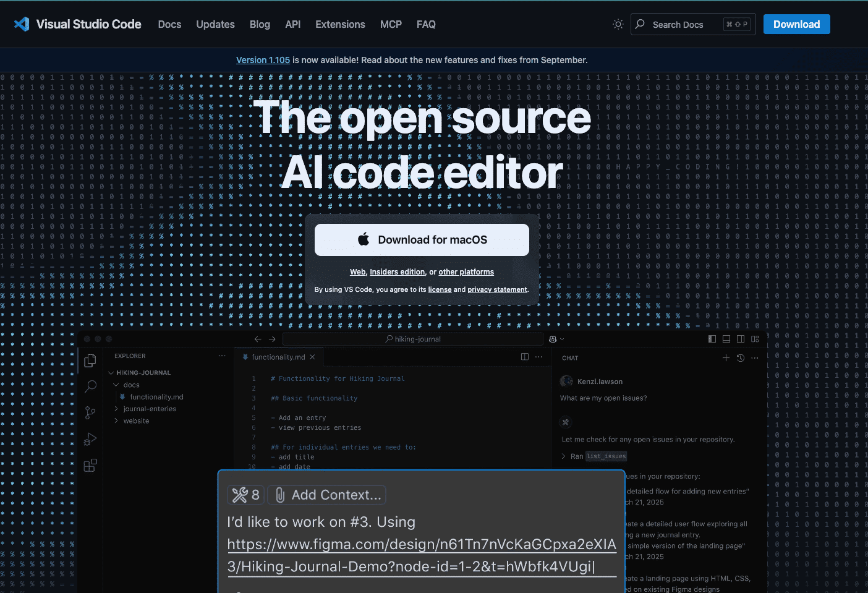Open the Version 1.105 release link

[263, 60]
